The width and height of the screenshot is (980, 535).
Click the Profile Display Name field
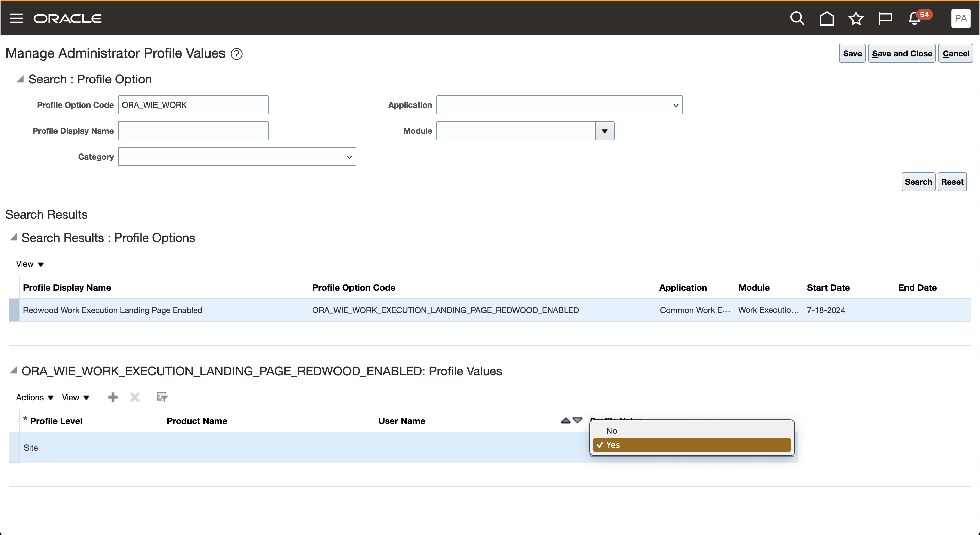[x=193, y=130]
